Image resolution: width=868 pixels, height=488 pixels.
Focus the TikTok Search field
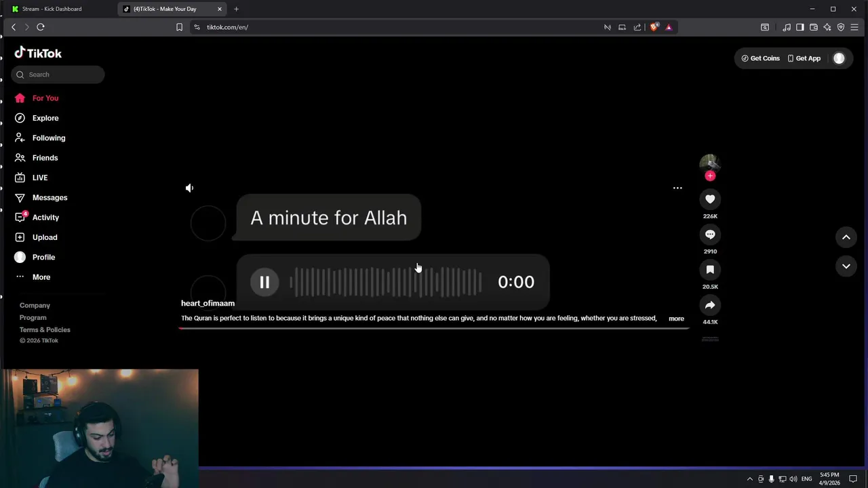tap(58, 75)
